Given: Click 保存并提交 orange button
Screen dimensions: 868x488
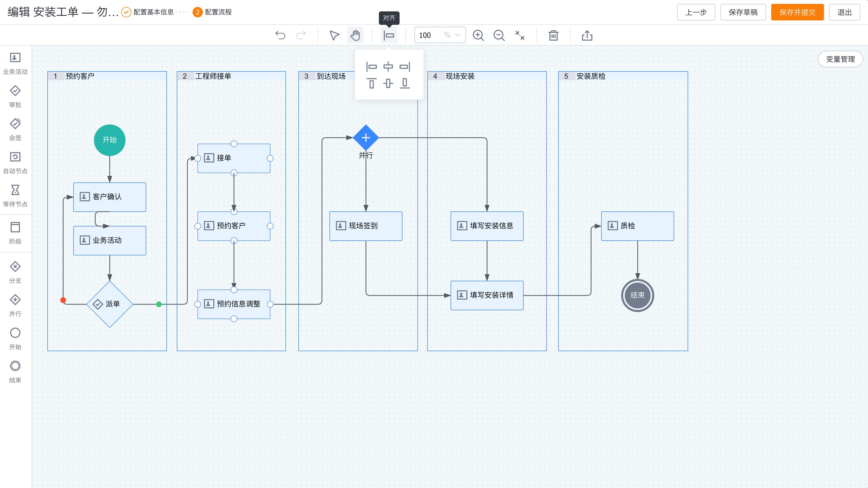Looking at the screenshot, I should [x=797, y=12].
